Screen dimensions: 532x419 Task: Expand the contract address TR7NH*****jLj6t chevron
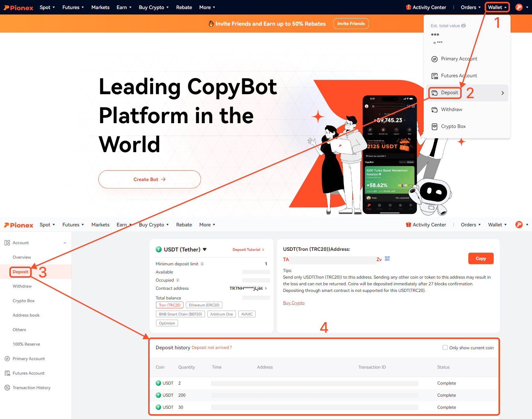click(x=266, y=288)
